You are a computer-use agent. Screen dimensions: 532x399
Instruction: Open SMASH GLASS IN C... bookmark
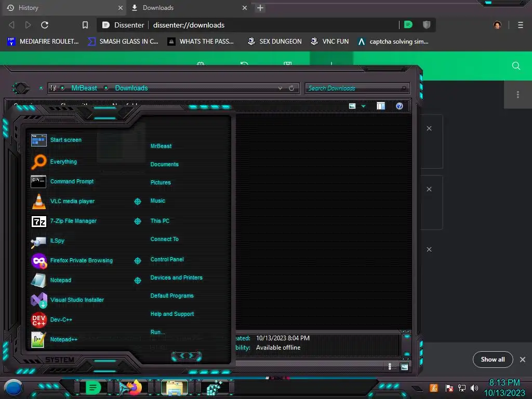click(x=123, y=42)
